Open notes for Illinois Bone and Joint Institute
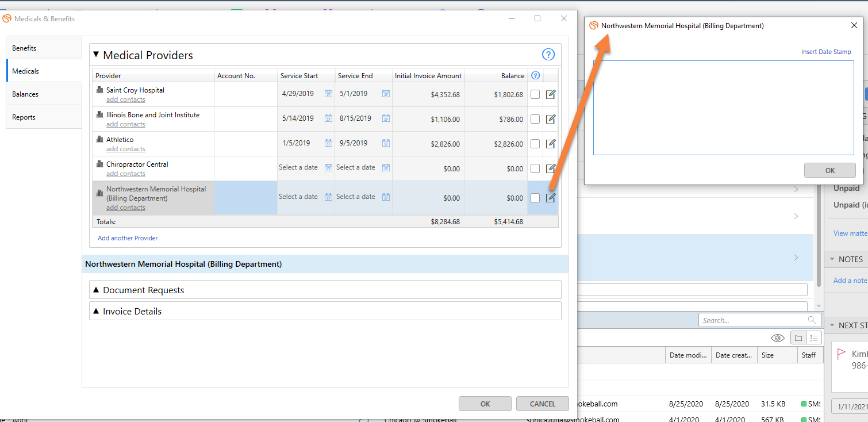Viewport: 868px width, 422px height. [x=551, y=119]
